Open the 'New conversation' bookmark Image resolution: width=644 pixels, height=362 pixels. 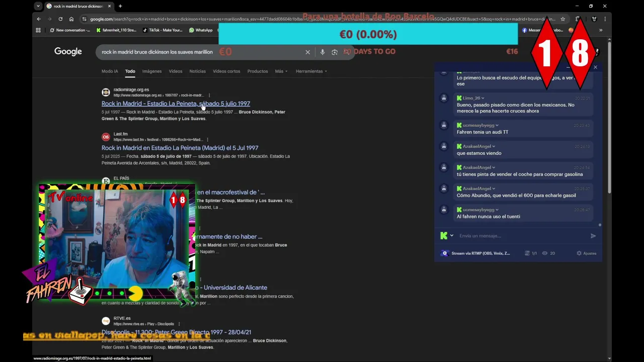point(70,30)
